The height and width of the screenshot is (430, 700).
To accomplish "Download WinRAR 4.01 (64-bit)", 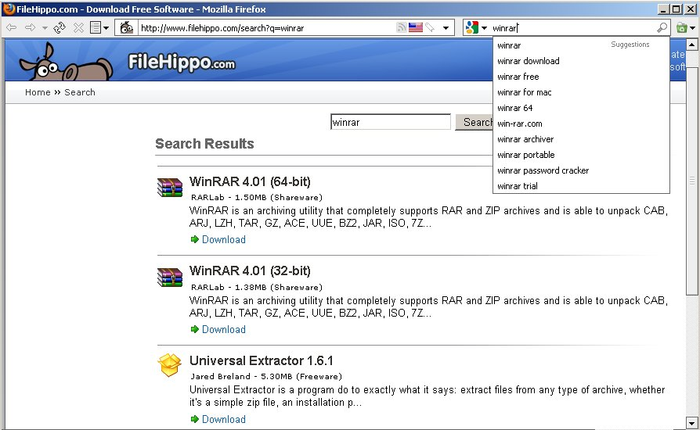I will [x=224, y=239].
